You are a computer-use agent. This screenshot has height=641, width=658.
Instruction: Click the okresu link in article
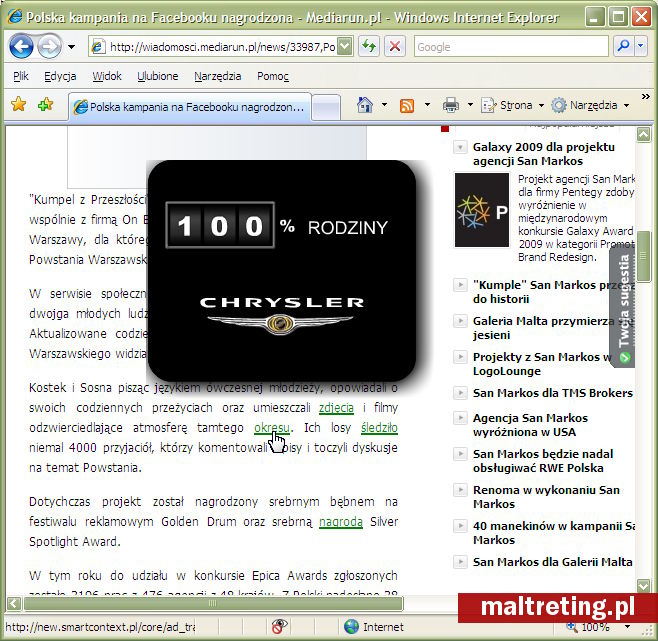click(x=272, y=428)
